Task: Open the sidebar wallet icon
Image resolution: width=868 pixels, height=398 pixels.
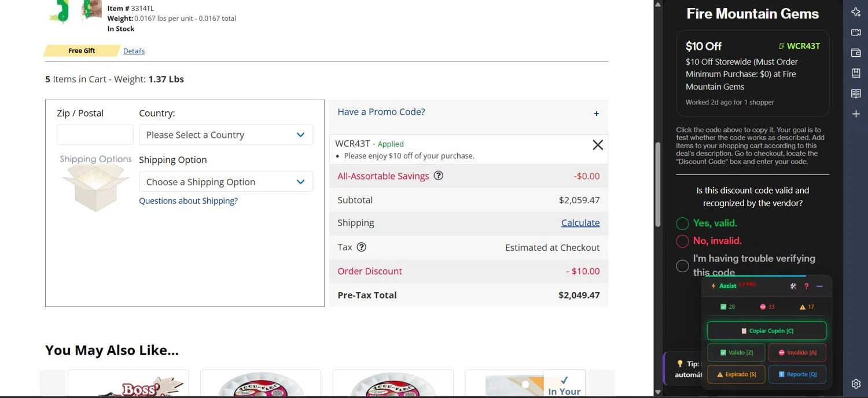Action: 856,53
